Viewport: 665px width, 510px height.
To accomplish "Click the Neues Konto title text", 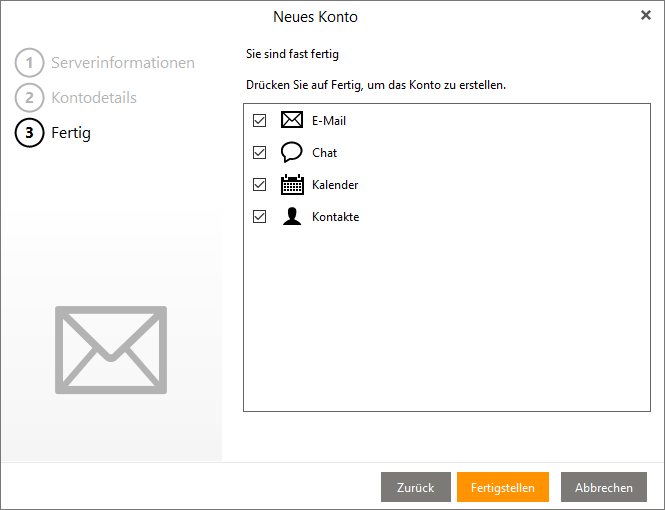I will click(315, 17).
